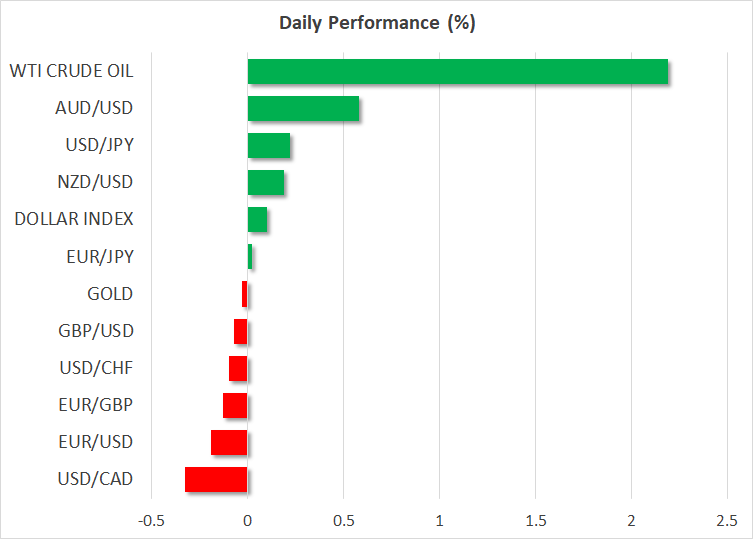Select the green WTI Crude Oil bar
Viewport: 753px width, 539px height.
457,71
